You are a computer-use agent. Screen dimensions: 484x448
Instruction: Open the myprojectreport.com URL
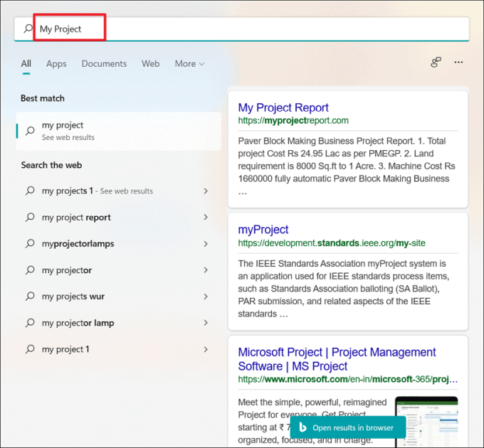tap(293, 121)
